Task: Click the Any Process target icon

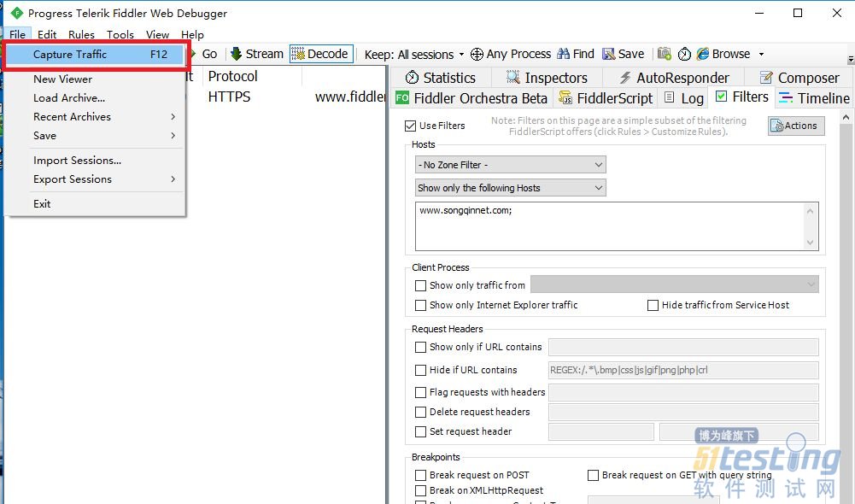Action: [x=477, y=54]
